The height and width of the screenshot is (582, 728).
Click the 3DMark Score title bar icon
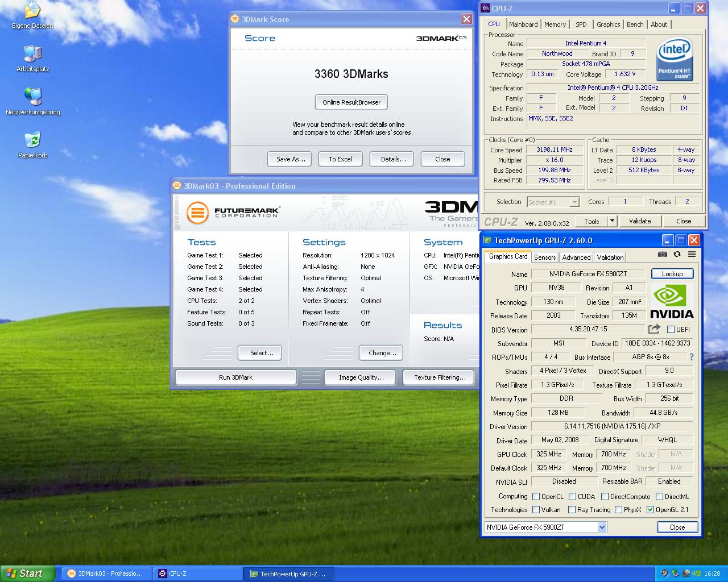235,19
